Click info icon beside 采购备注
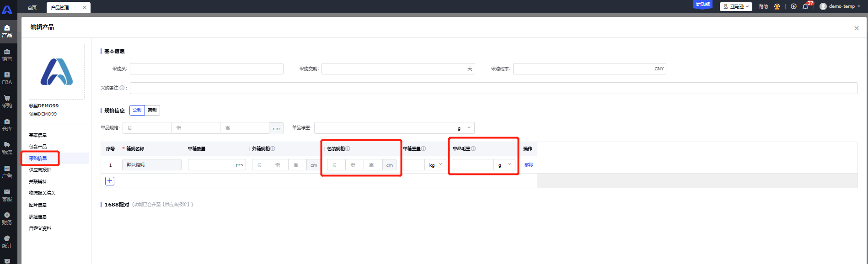Screen dimensions: 868x264 click(x=122, y=88)
